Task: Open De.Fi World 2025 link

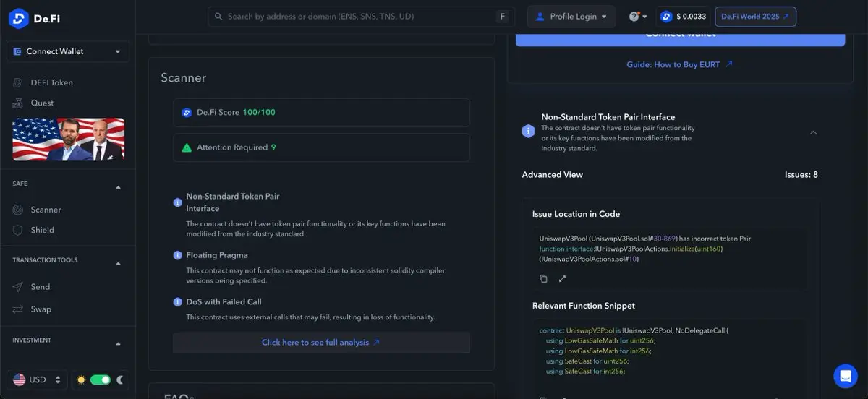Action: 755,17
